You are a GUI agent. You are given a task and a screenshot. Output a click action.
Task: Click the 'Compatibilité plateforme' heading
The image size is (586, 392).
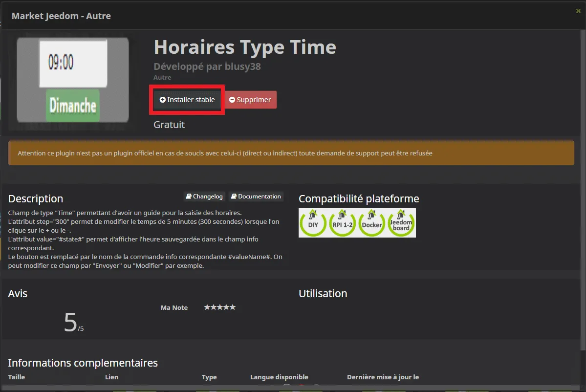click(x=359, y=198)
